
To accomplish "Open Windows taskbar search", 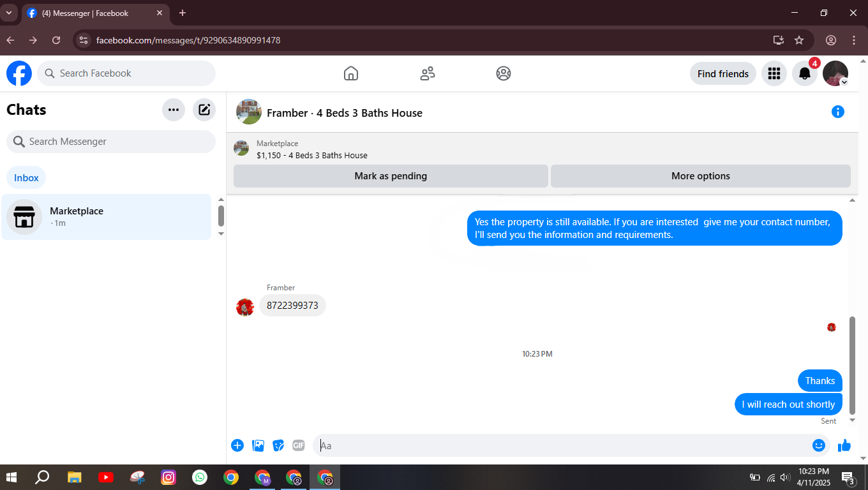I will coord(42,477).
